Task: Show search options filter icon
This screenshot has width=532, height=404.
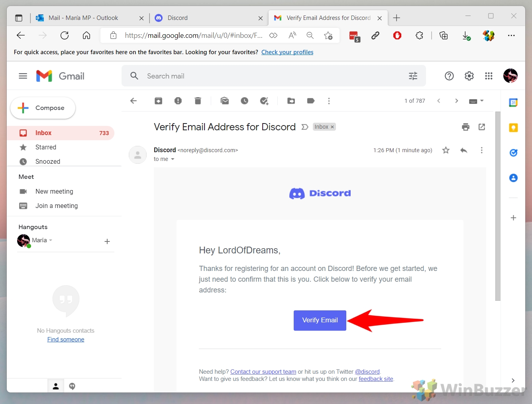Action: [x=413, y=76]
